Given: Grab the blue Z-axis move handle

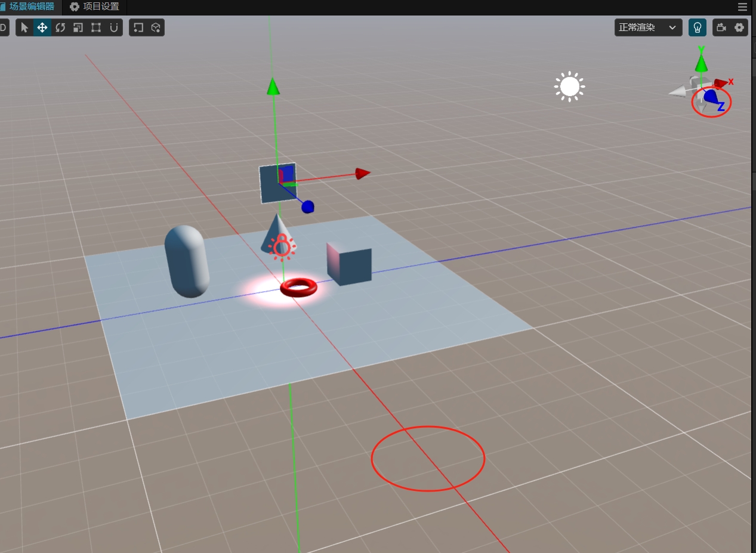Looking at the screenshot, I should (x=308, y=207).
